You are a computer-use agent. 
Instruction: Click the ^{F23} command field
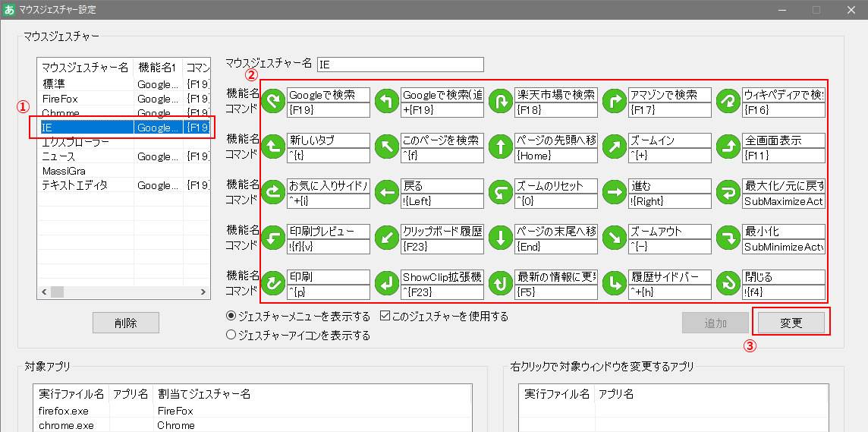point(443,292)
